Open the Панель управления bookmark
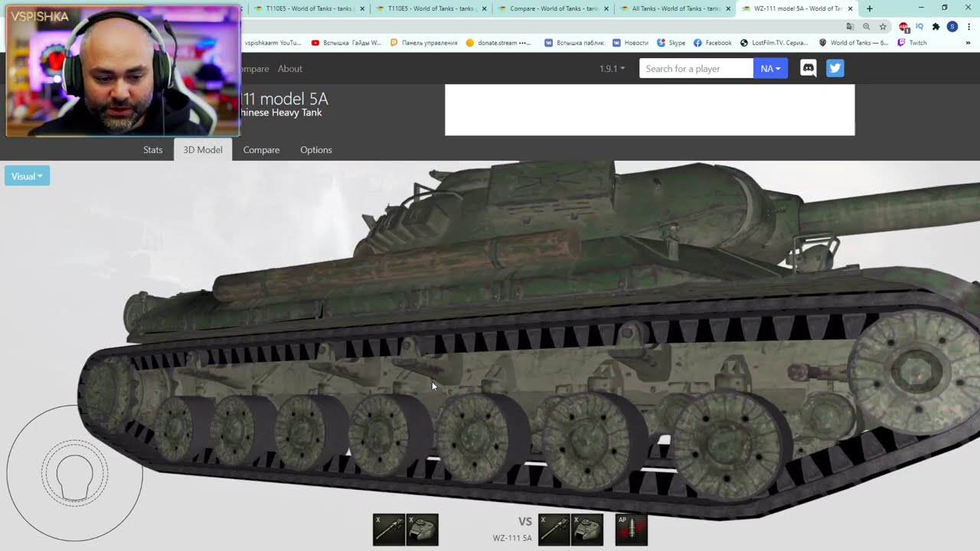The width and height of the screenshot is (980, 551). pos(424,43)
